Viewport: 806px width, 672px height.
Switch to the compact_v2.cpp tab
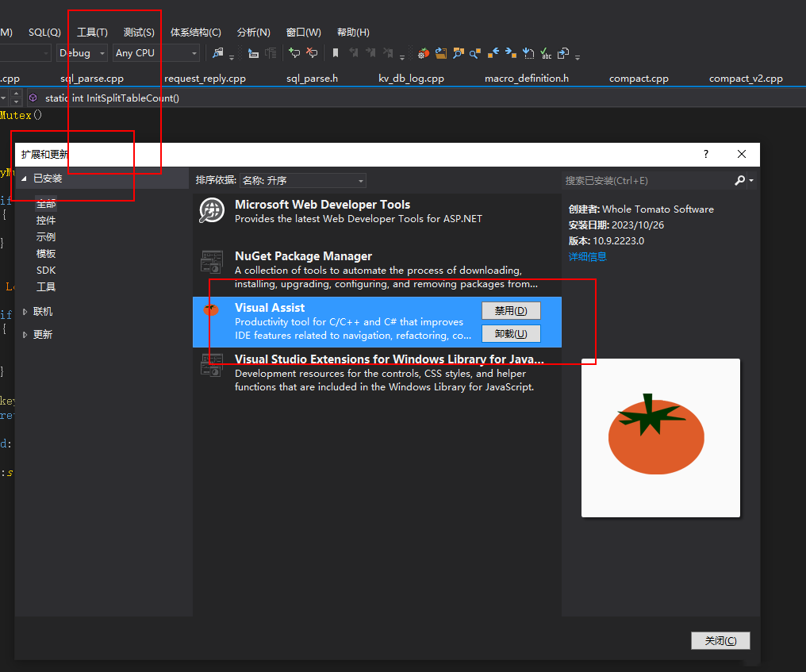point(746,79)
